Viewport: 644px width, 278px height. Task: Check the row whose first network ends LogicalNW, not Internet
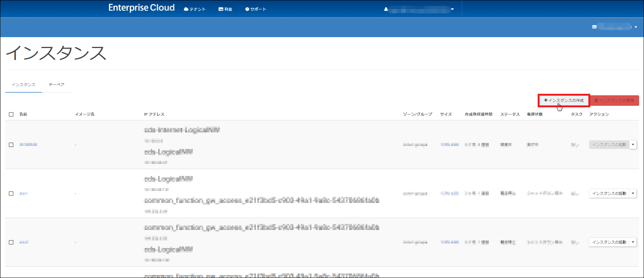(x=11, y=194)
